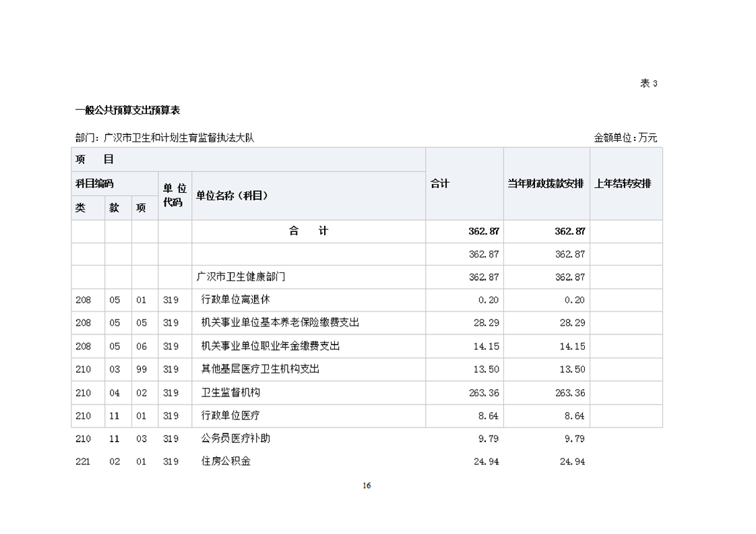This screenshot has height=534, width=756.
Task: Select the row name 卫生监督机构
Action: 230,392
